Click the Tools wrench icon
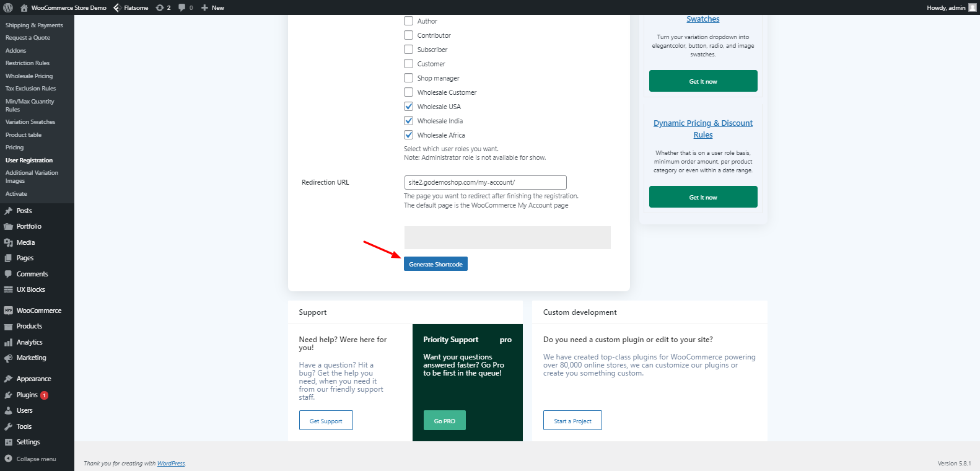 click(9, 426)
